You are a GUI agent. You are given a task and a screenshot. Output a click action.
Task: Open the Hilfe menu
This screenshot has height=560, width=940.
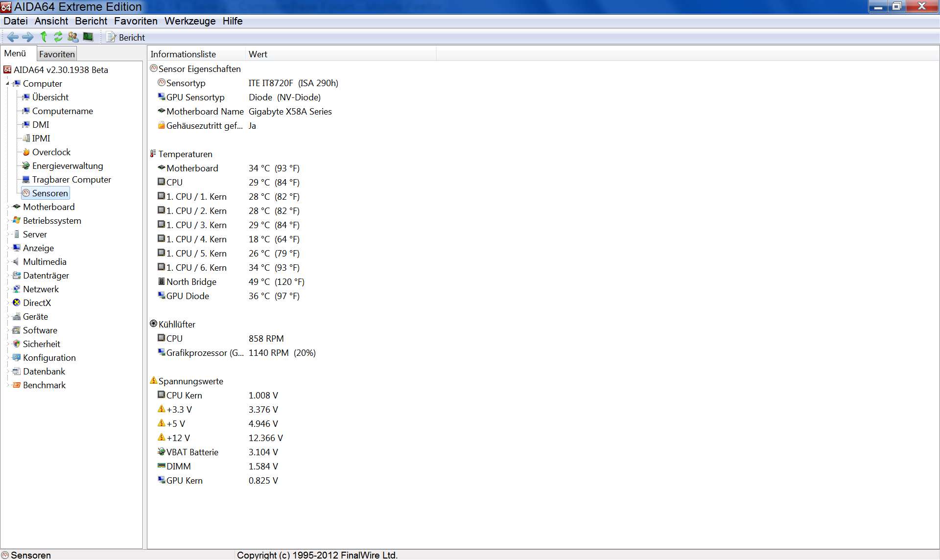pos(232,21)
